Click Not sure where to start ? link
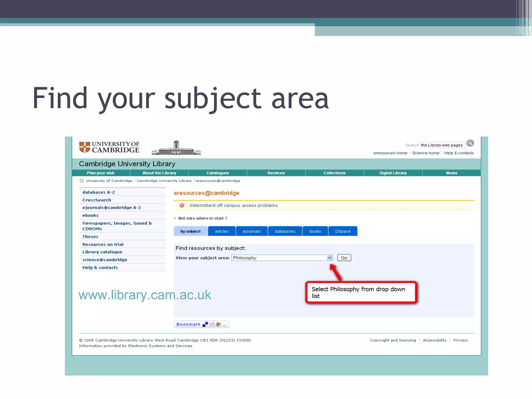Screen dimensions: 532x399 click(203, 218)
